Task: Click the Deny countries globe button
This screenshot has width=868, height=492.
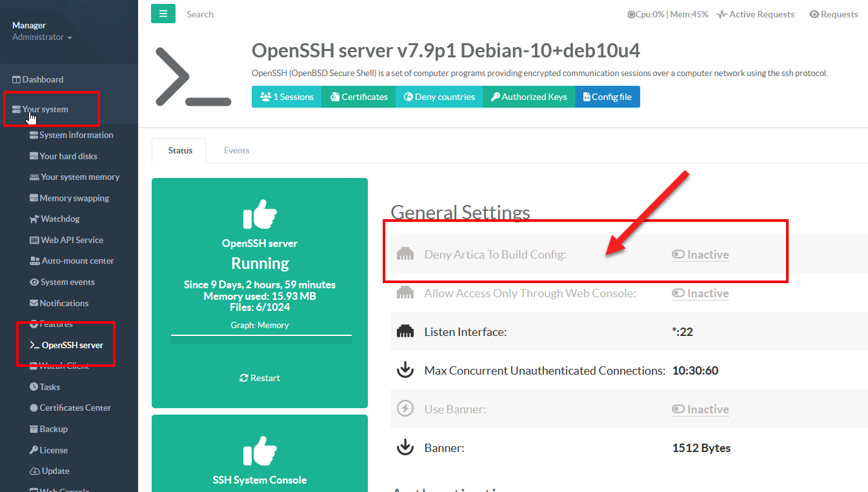Action: tap(439, 97)
